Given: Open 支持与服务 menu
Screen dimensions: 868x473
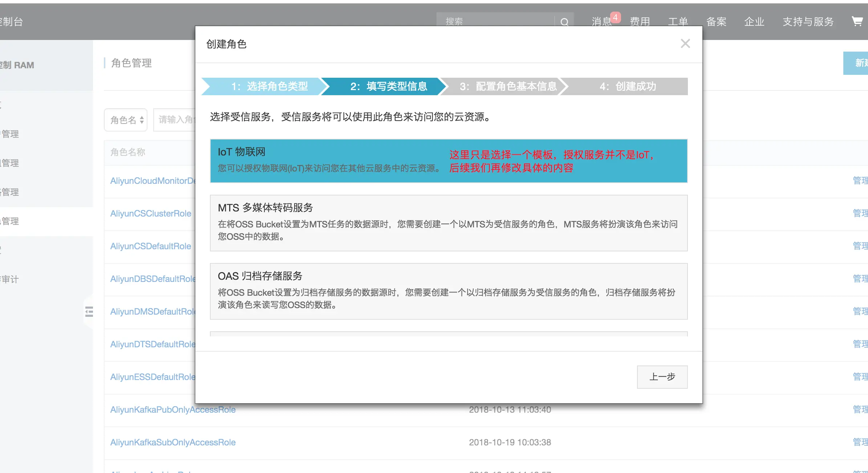Looking at the screenshot, I should (808, 21).
